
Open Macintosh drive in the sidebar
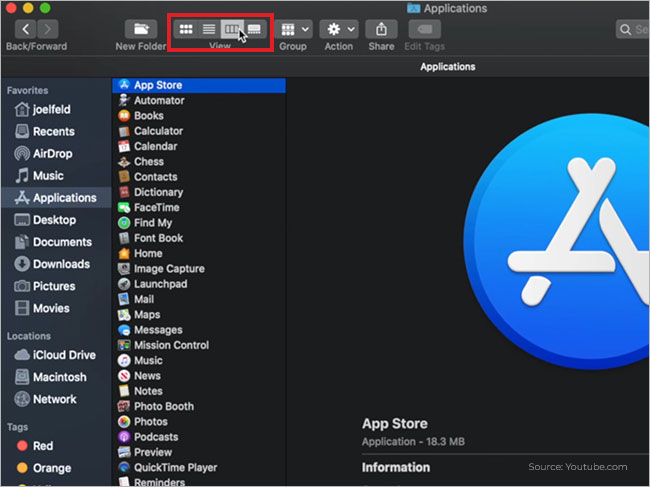click(56, 377)
